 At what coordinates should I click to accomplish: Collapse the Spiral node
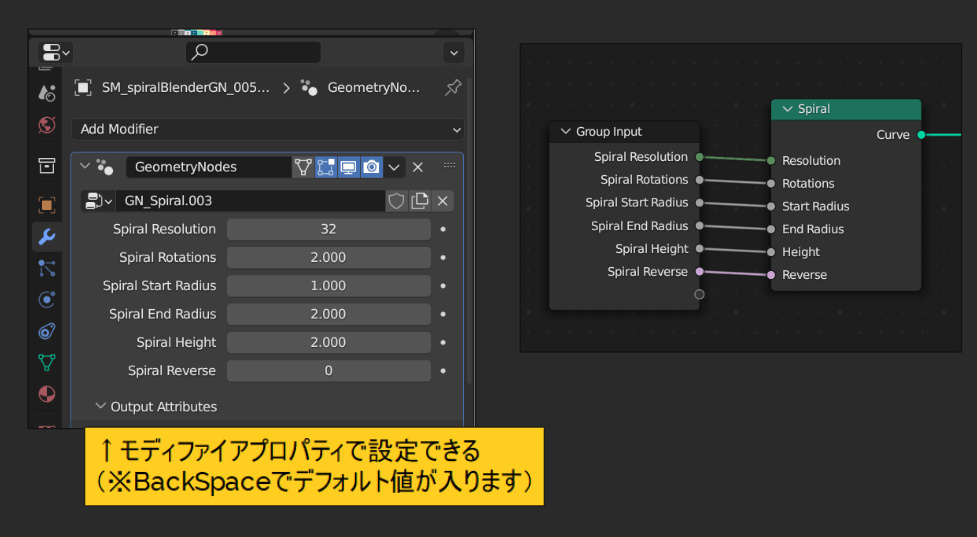coord(788,109)
